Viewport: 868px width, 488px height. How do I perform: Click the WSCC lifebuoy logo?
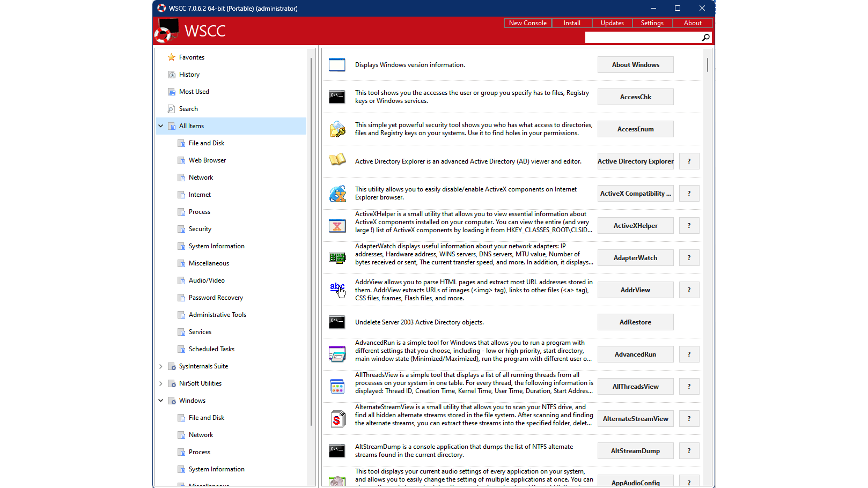pyautogui.click(x=167, y=31)
